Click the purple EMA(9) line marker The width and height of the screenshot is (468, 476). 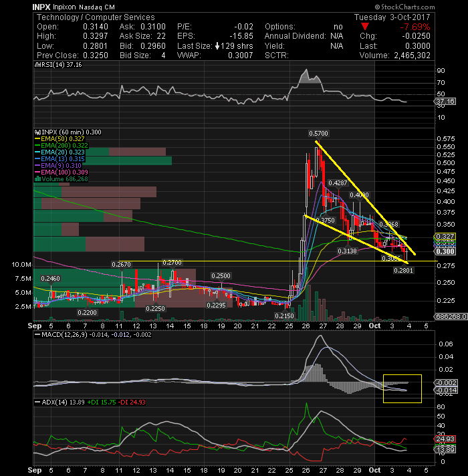click(37, 166)
